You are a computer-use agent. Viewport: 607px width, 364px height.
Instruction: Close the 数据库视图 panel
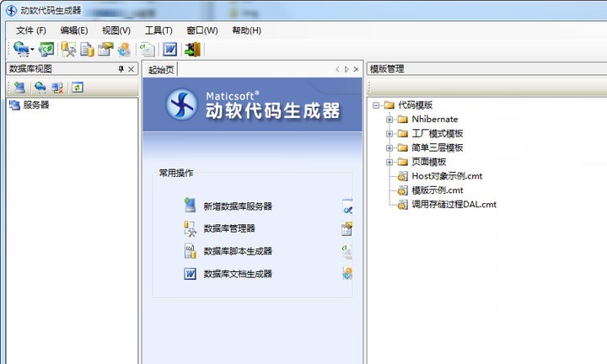(x=132, y=69)
